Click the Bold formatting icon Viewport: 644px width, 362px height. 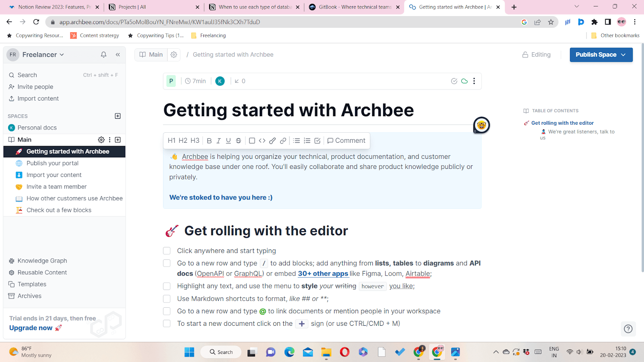click(x=209, y=141)
